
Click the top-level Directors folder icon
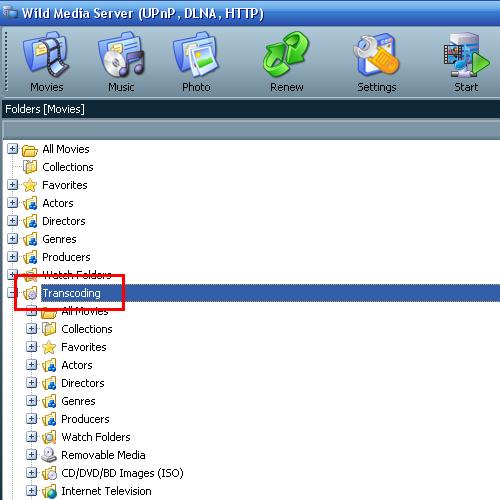tap(30, 221)
